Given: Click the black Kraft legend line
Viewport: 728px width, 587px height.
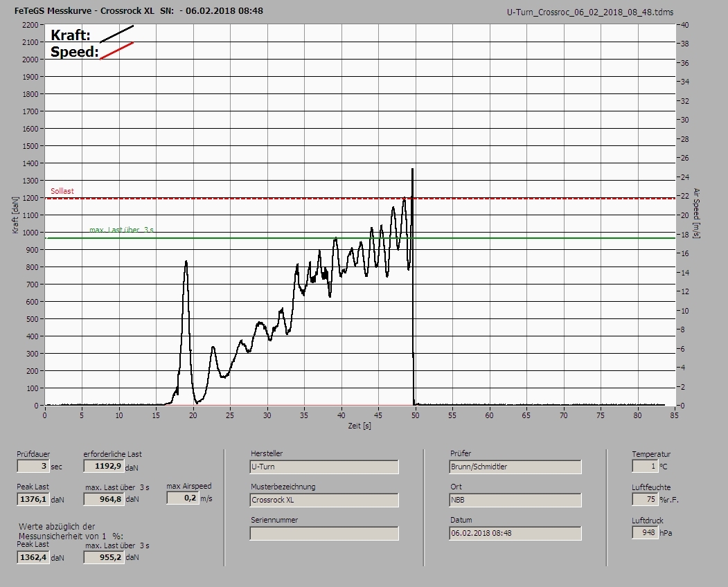Looking at the screenshot, I should pyautogui.click(x=116, y=34).
